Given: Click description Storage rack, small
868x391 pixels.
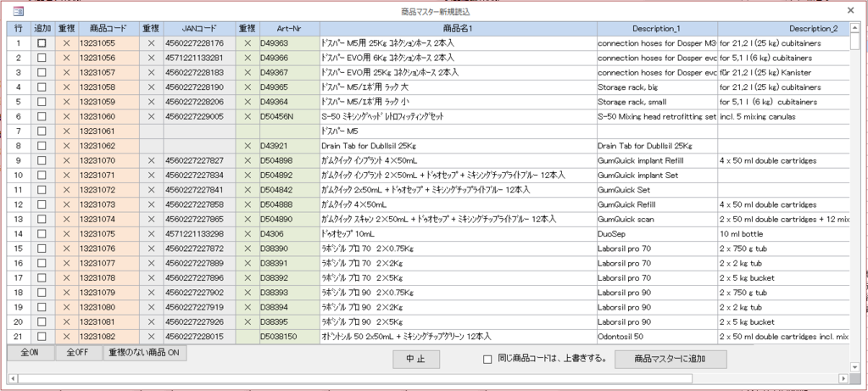Looking at the screenshot, I should point(657,102).
